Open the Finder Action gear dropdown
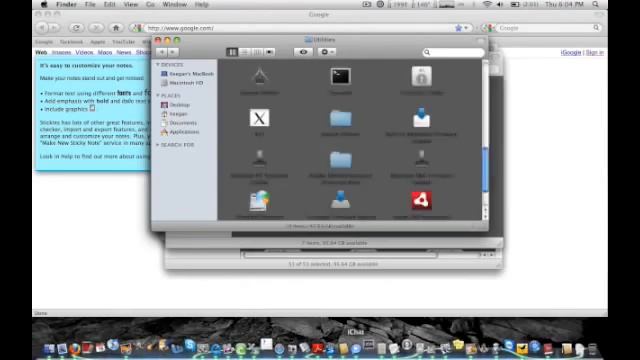Image resolution: width=640 pixels, height=360 pixels. coord(327,52)
